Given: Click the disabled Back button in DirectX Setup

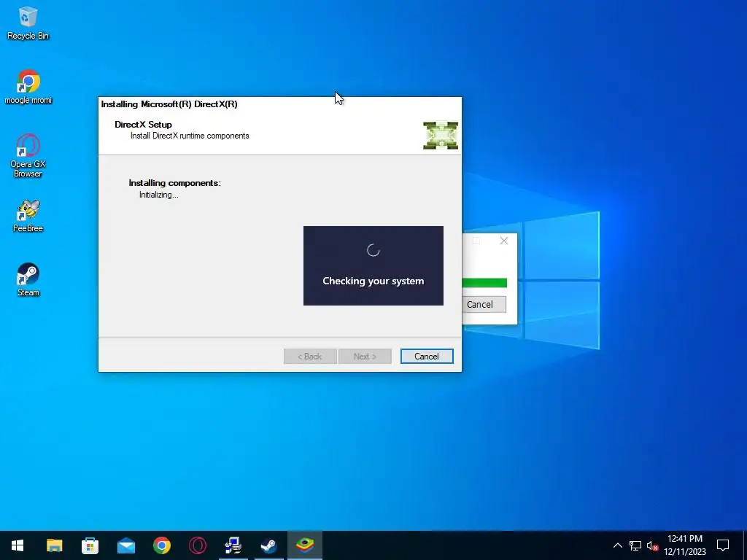Looking at the screenshot, I should click(x=310, y=356).
